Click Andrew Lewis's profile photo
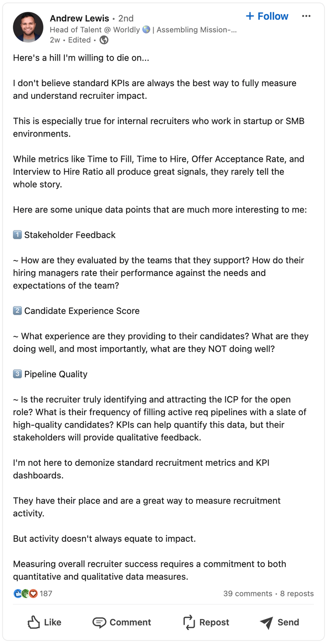The height and width of the screenshot is (644, 328). pos(28,27)
